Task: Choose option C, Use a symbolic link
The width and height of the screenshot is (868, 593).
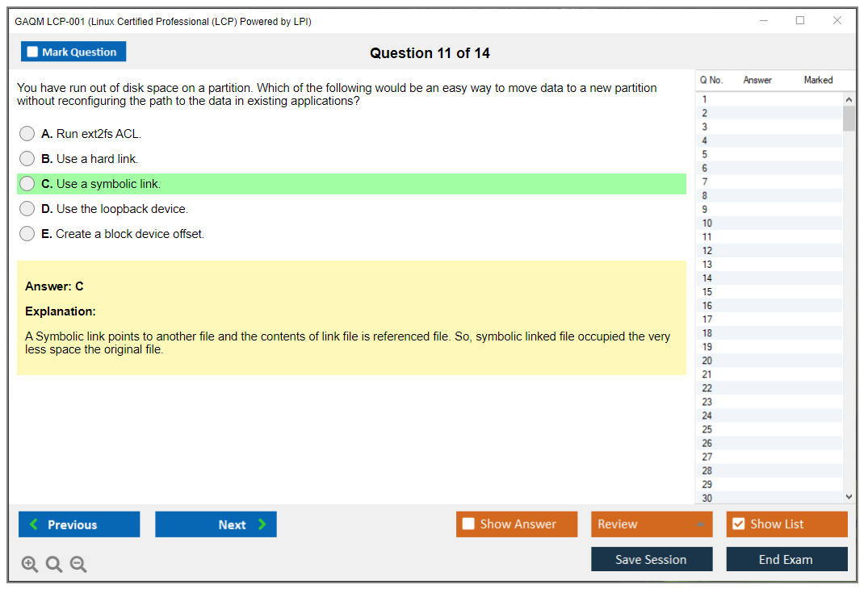Action: tap(27, 184)
